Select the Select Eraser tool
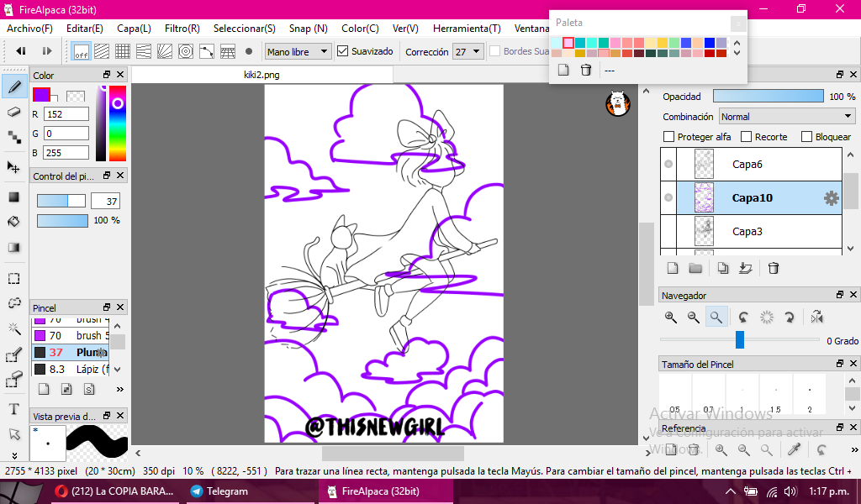The height and width of the screenshot is (504, 861). click(14, 380)
